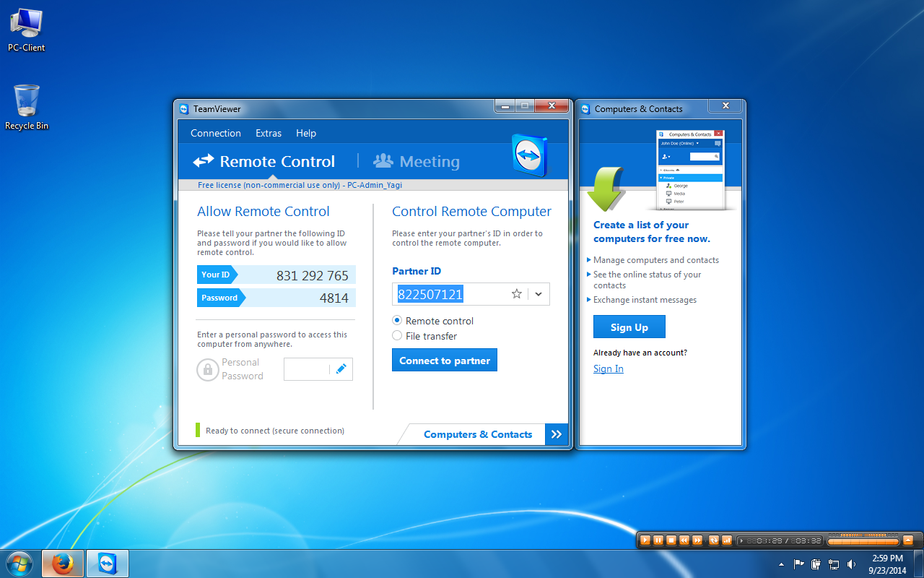The width and height of the screenshot is (924, 578).
Task: Click the stop button on media widget
Action: [671, 540]
